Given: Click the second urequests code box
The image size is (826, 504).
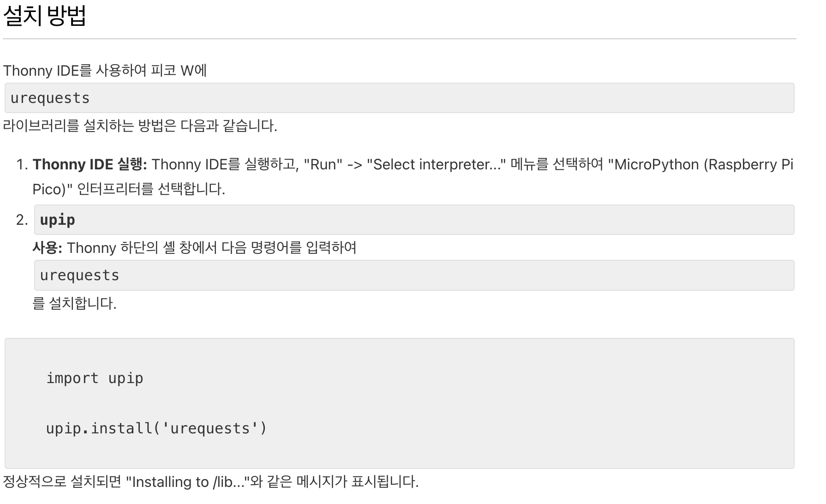Looking at the screenshot, I should pos(414,275).
